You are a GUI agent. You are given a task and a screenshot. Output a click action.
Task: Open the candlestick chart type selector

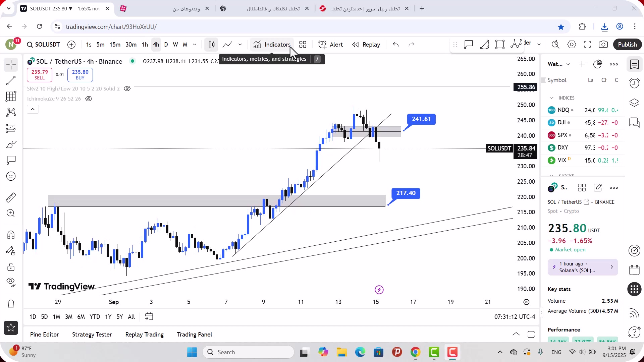point(212,45)
